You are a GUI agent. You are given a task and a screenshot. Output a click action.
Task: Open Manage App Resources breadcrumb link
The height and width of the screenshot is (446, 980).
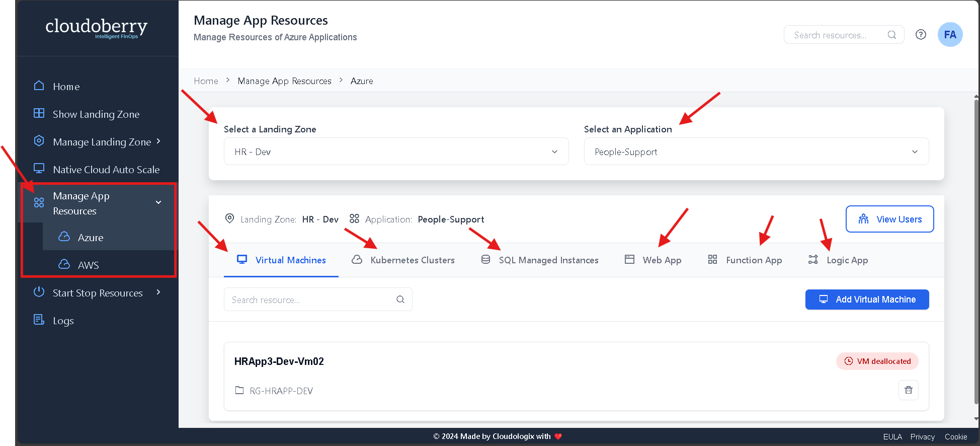pos(285,81)
